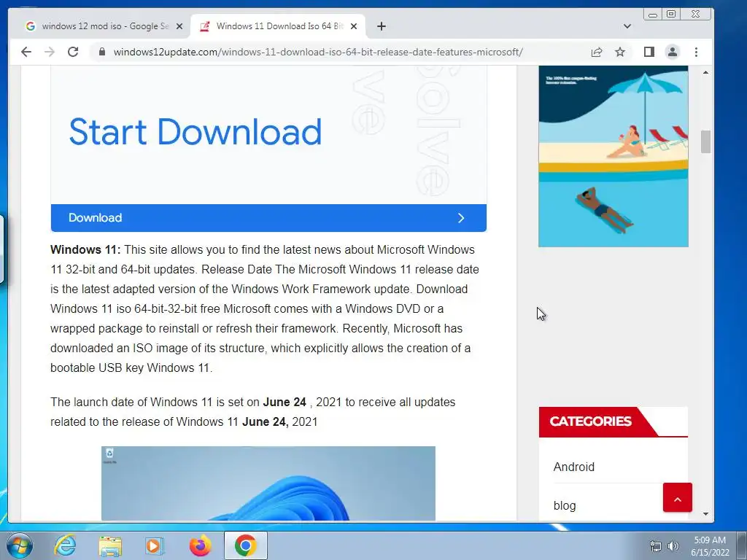Open the beach umbrella advertisement
The height and width of the screenshot is (560, 747).
[x=613, y=156]
